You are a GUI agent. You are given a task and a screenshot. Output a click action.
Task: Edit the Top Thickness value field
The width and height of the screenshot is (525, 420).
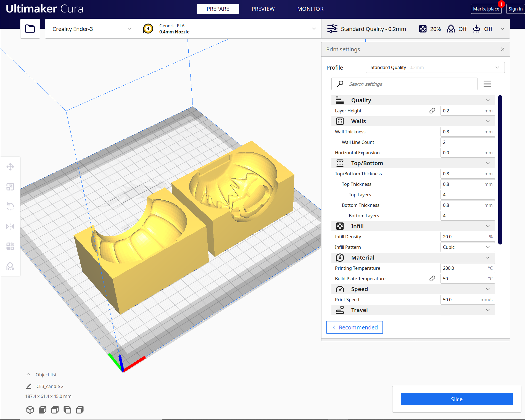tap(468, 184)
